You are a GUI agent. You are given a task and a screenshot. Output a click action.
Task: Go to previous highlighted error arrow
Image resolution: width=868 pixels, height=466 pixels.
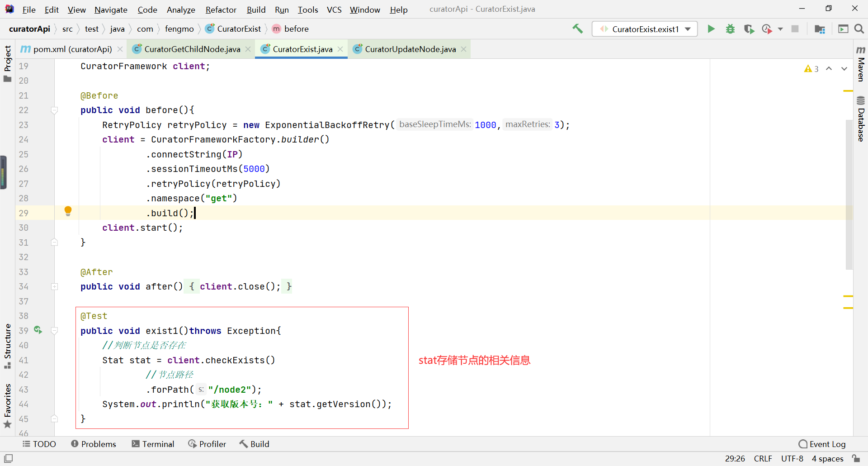[x=829, y=69]
